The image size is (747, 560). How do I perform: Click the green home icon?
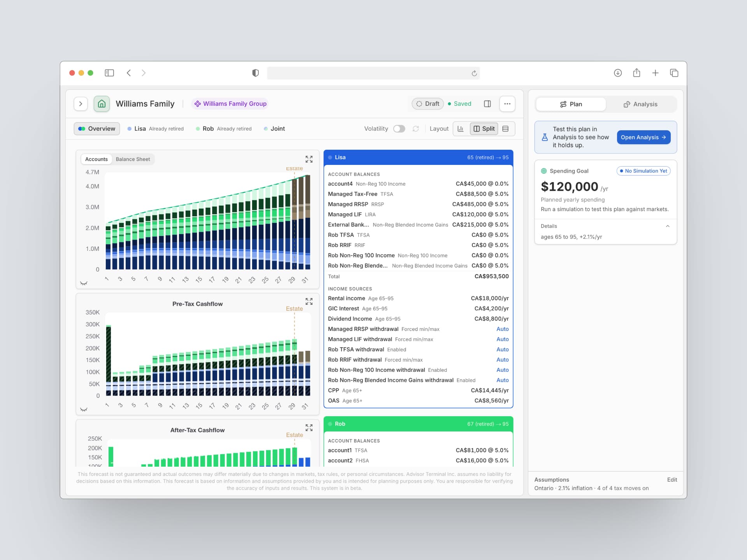click(x=102, y=104)
